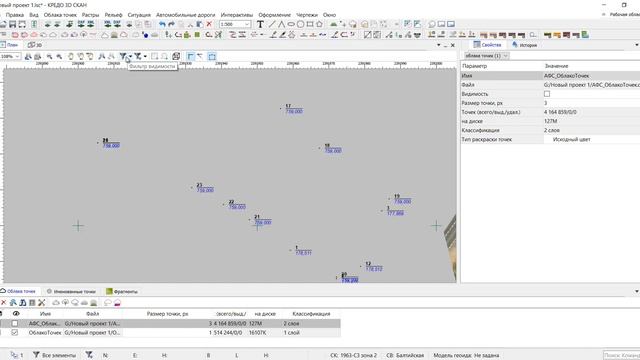Click the Selection filter funnel icon

tap(138, 56)
